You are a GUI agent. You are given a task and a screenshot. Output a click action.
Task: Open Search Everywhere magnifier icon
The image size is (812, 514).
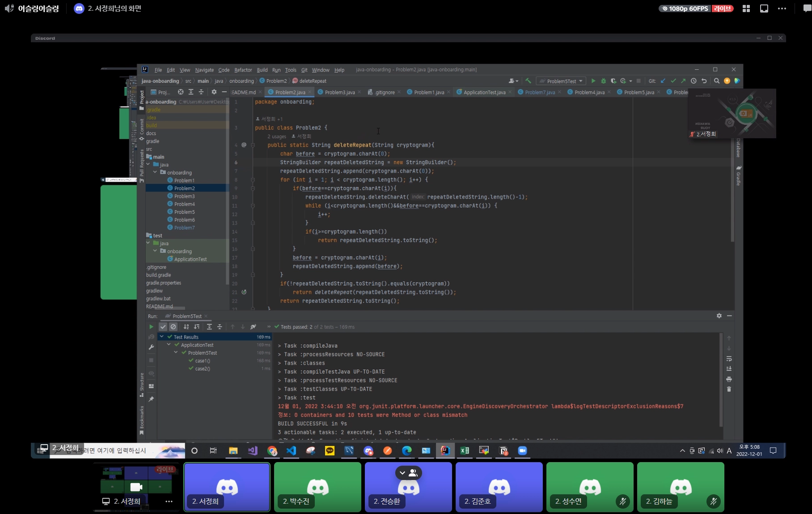coord(717,81)
